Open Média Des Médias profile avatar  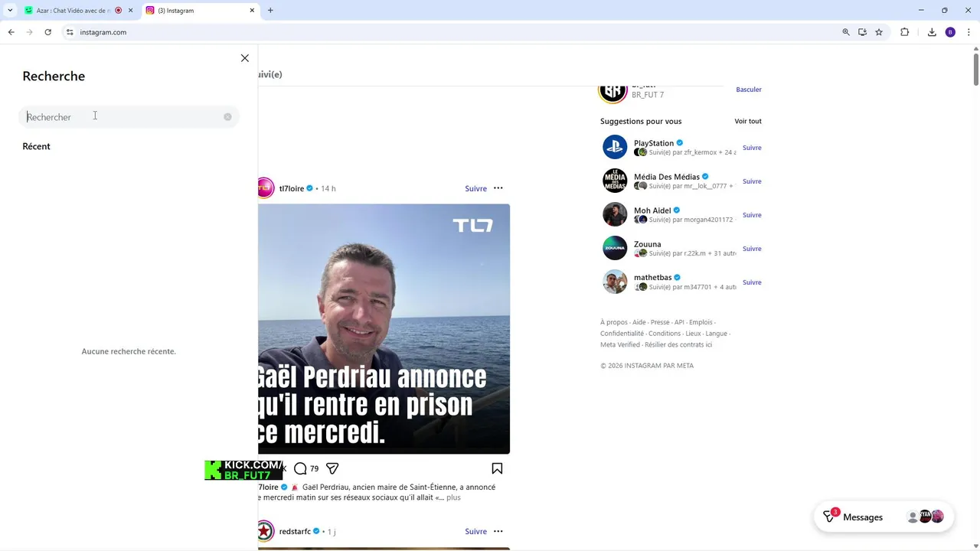(615, 181)
